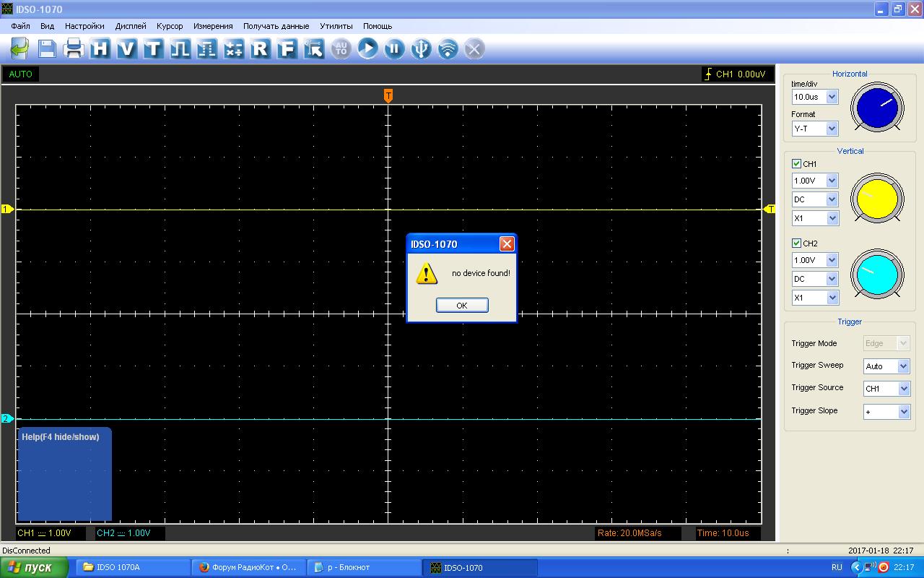Open Horizontal settings with the H icon
The width and height of the screenshot is (924, 578).
(100, 48)
